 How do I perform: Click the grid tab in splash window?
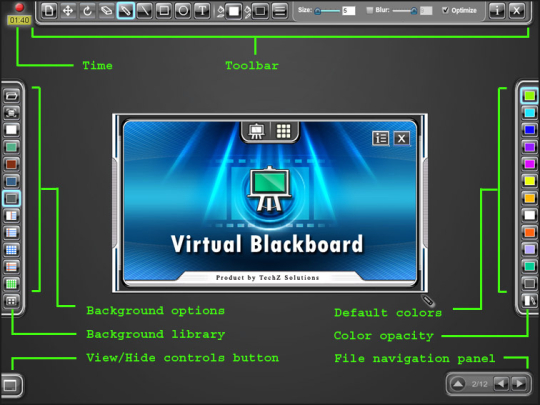283,131
